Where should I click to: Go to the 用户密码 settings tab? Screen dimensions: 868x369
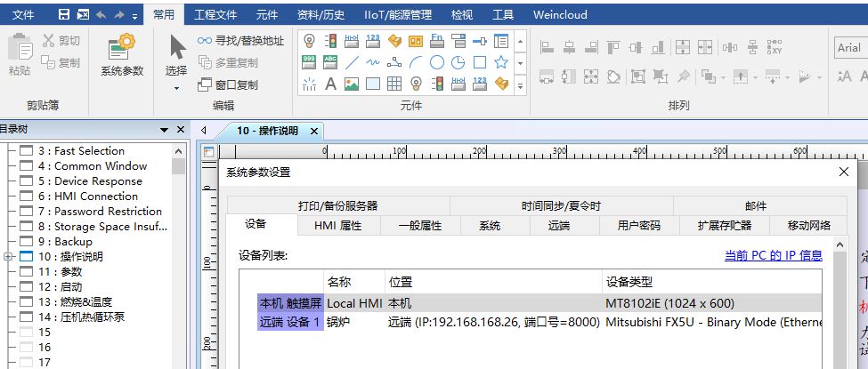pyautogui.click(x=639, y=226)
